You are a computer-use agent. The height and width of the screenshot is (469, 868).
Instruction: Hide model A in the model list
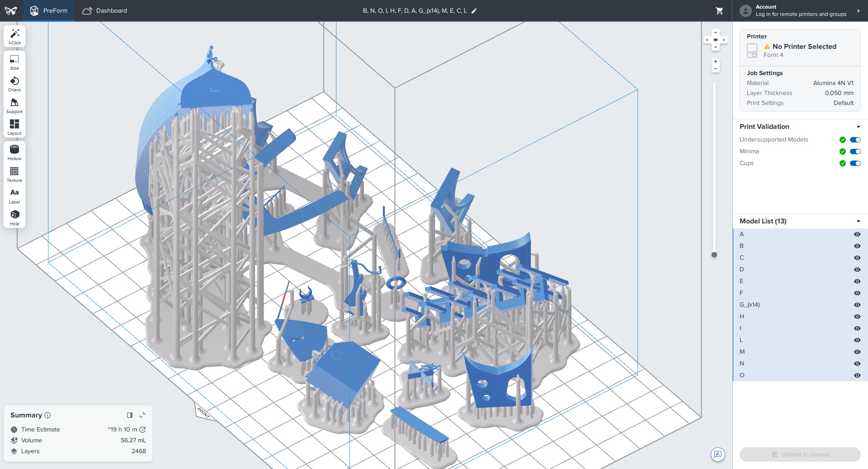[x=857, y=234]
